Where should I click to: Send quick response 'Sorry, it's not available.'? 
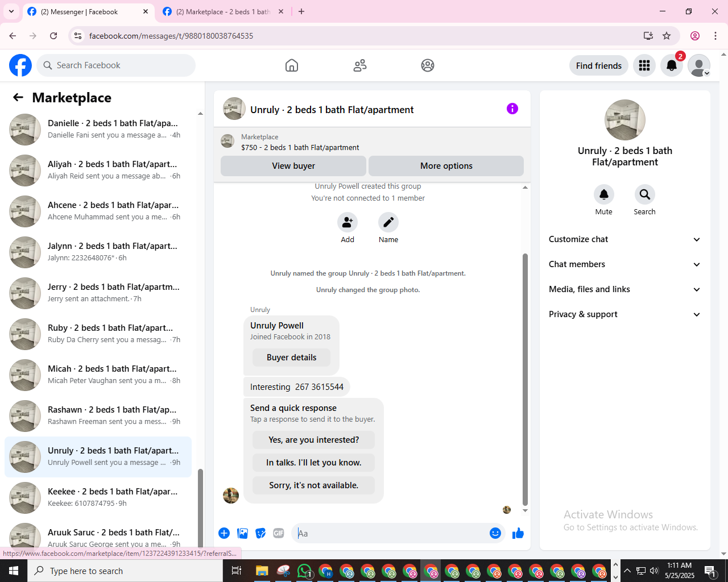coord(314,485)
